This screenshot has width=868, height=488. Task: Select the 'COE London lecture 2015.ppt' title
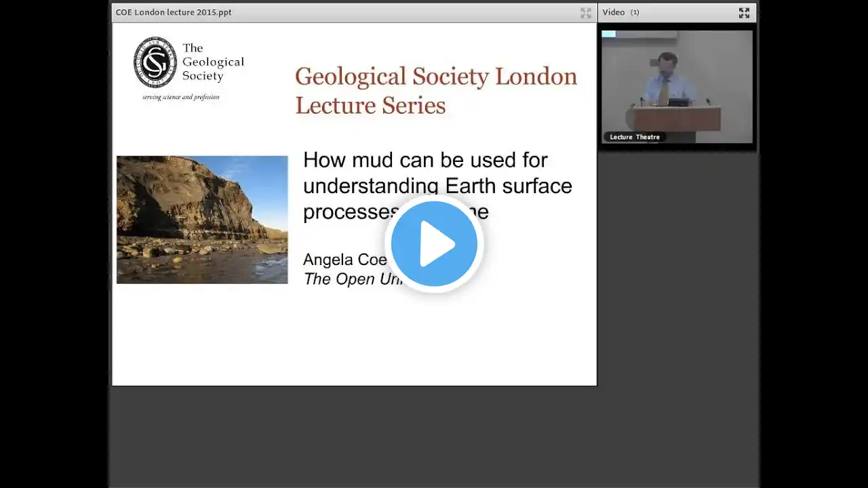174,12
